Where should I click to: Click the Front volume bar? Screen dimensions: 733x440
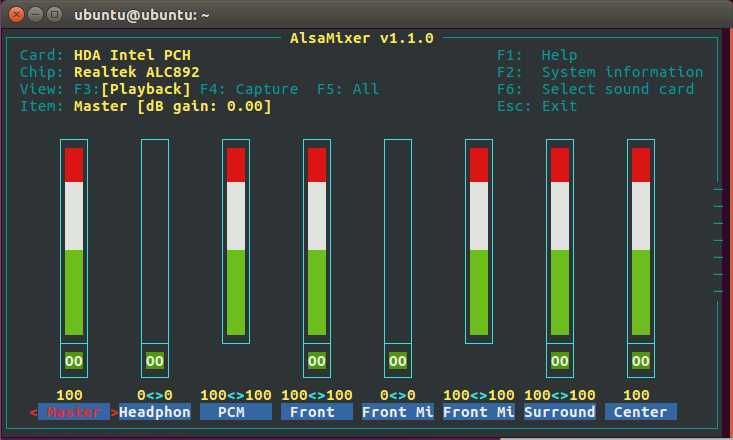point(317,241)
